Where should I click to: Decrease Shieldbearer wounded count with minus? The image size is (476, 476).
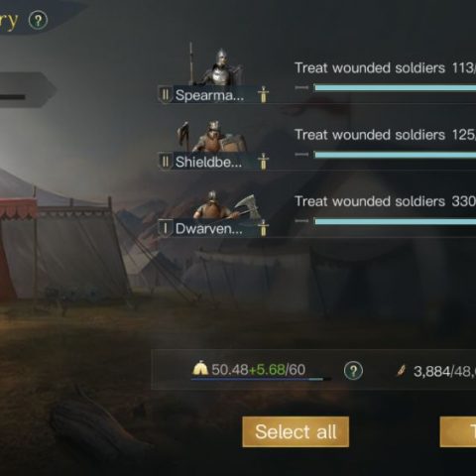(301, 155)
